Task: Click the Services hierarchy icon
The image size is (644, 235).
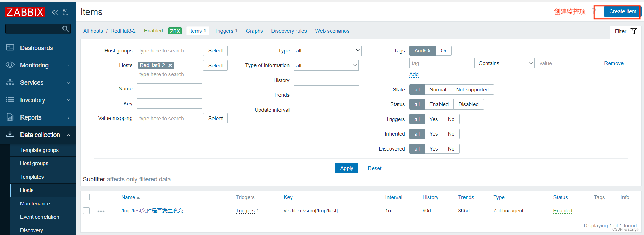Action: coord(10,82)
